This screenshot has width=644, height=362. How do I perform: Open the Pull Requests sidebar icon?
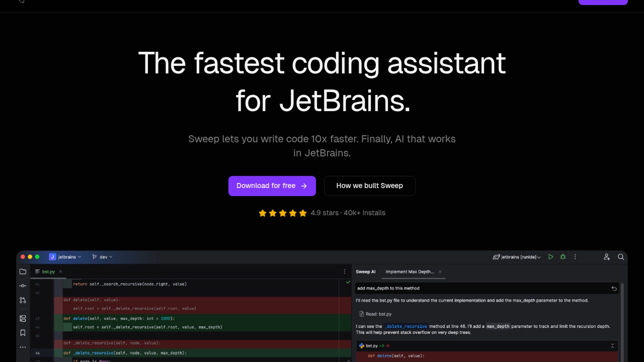click(x=23, y=300)
